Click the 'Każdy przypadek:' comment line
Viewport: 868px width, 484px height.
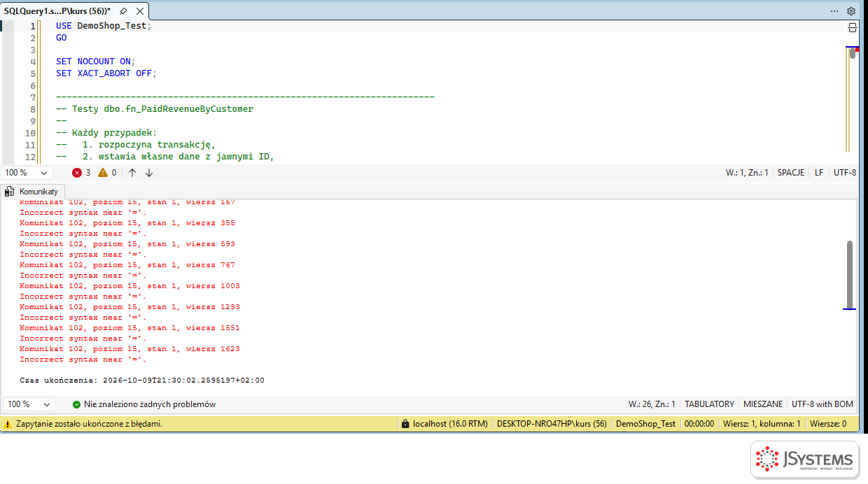coord(106,133)
